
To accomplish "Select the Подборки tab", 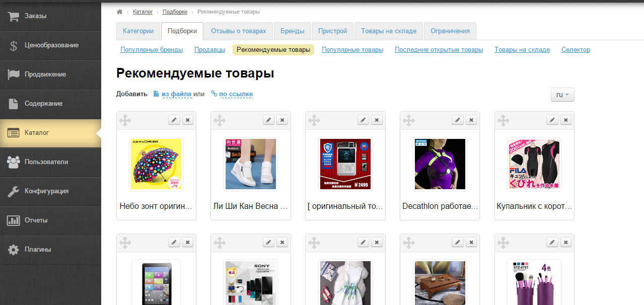I will pos(182,31).
